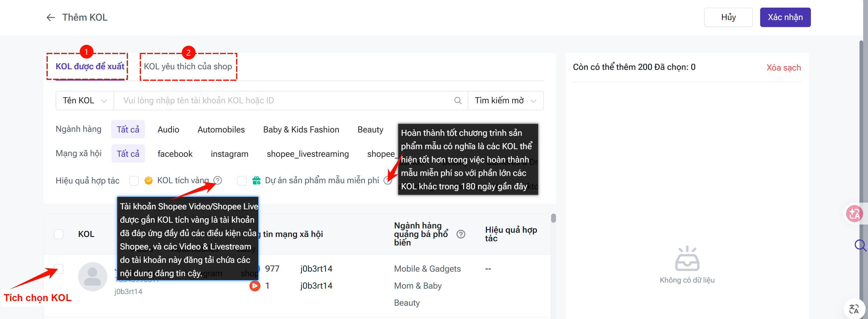Click the blue magnifier floating icon
Viewport: 868px width, 319px height.
[860, 245]
